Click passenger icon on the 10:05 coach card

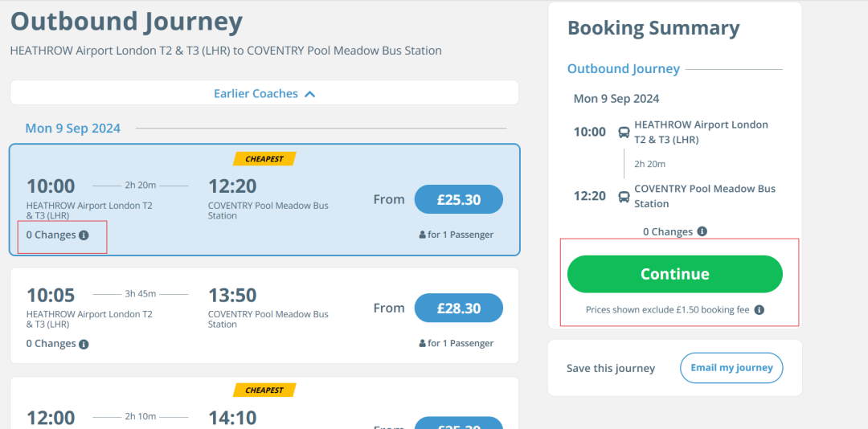(422, 344)
